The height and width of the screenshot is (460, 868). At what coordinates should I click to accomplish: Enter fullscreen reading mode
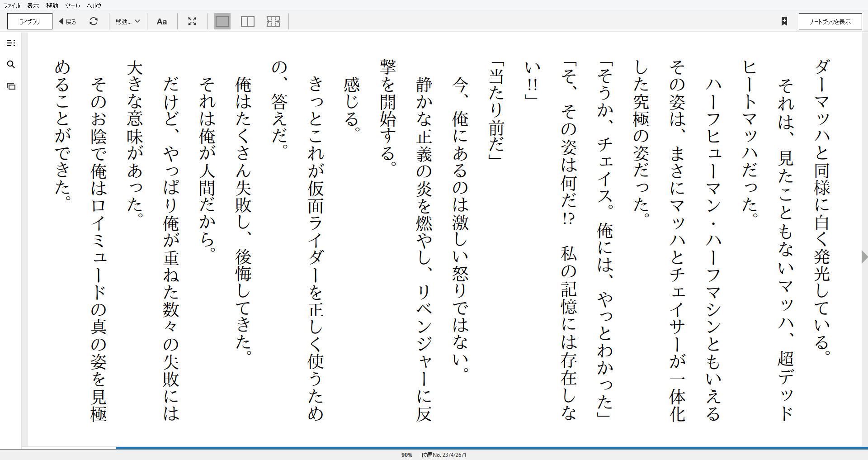[x=192, y=21]
